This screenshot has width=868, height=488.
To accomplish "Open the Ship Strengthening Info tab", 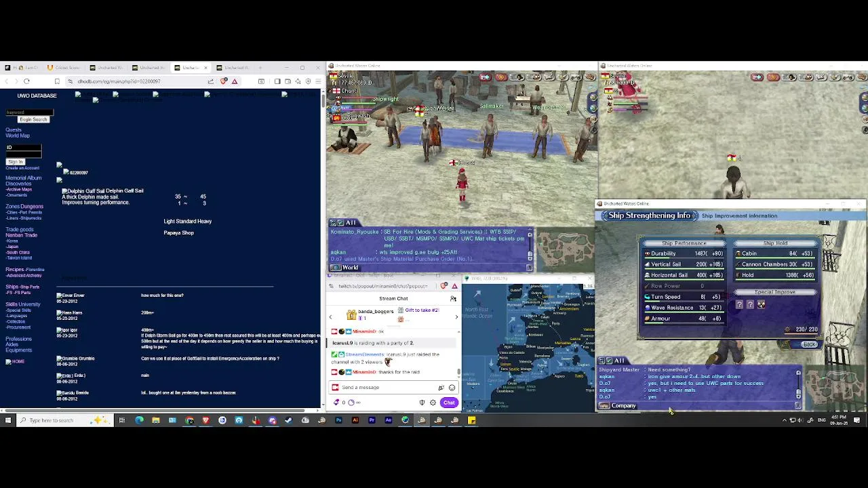I will 649,216.
